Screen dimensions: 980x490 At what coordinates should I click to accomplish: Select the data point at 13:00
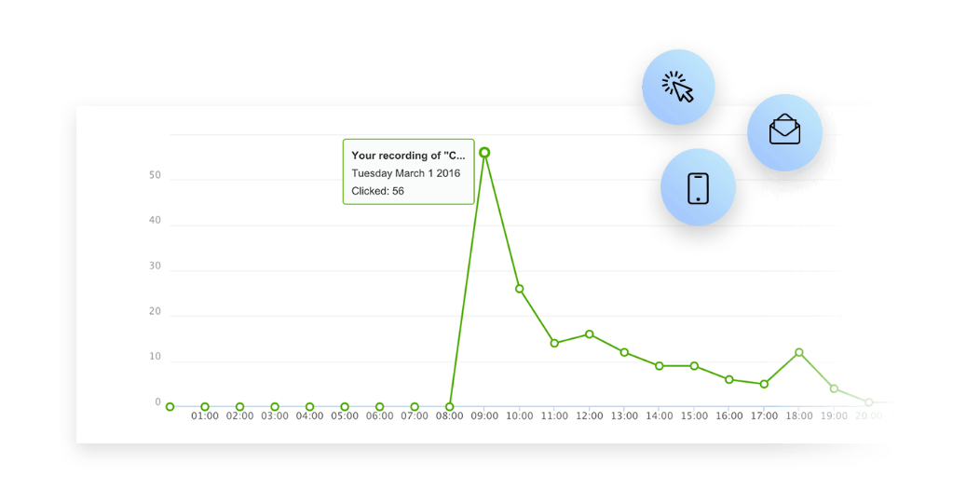click(x=624, y=352)
